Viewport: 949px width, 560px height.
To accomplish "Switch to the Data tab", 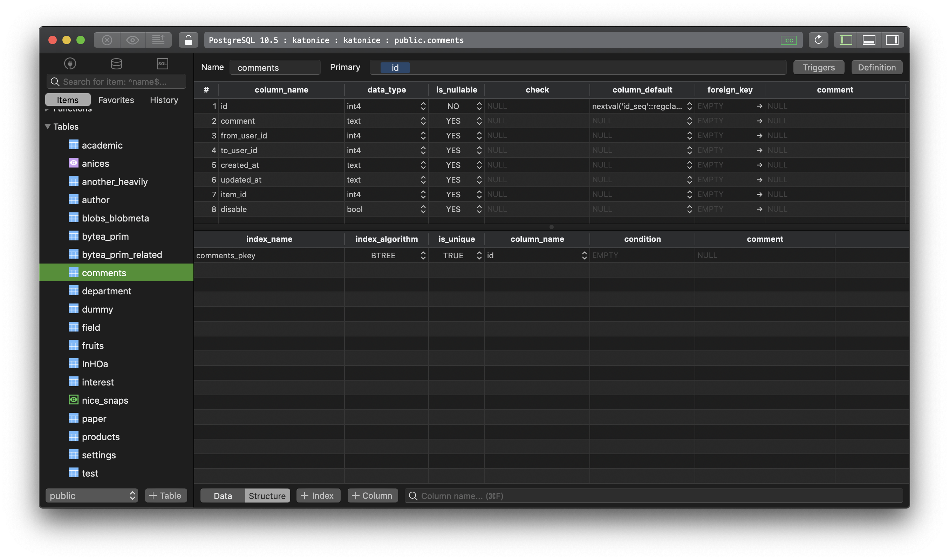I will tap(222, 496).
